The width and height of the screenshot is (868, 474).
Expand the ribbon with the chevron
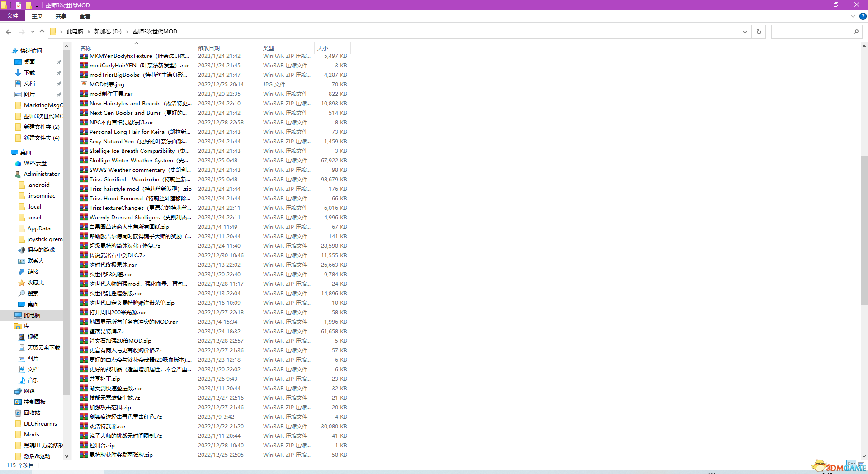[853, 16]
